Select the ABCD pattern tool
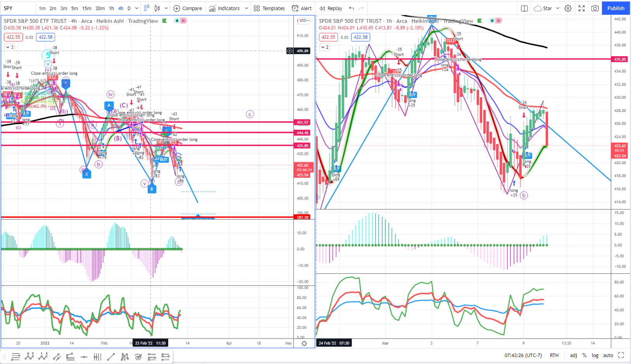Viewport: 631px width, 364px height. [x=29, y=357]
